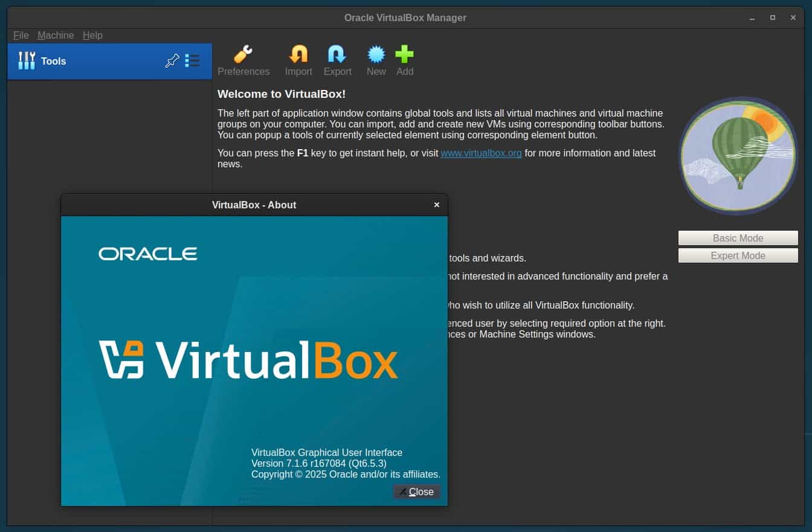Click the hot air balloon illustration
Image resolution: width=812 pixels, height=532 pixels.
(738, 156)
